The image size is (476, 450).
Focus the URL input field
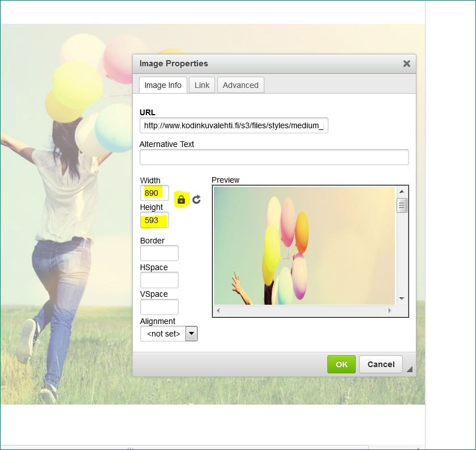click(234, 125)
